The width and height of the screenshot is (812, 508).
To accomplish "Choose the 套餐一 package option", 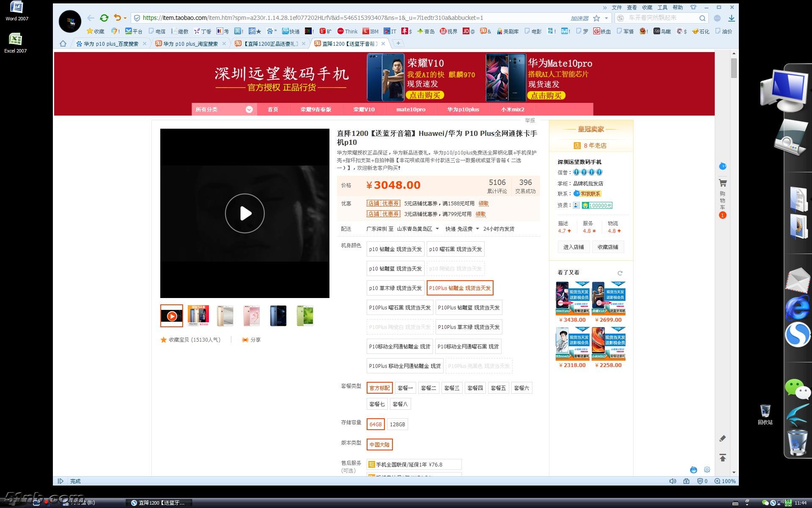I will [x=405, y=388].
